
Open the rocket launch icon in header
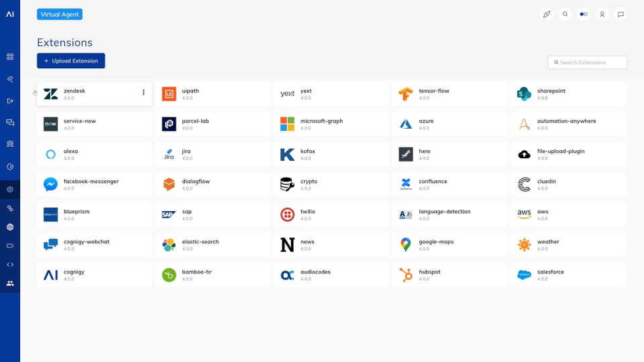pos(547,14)
